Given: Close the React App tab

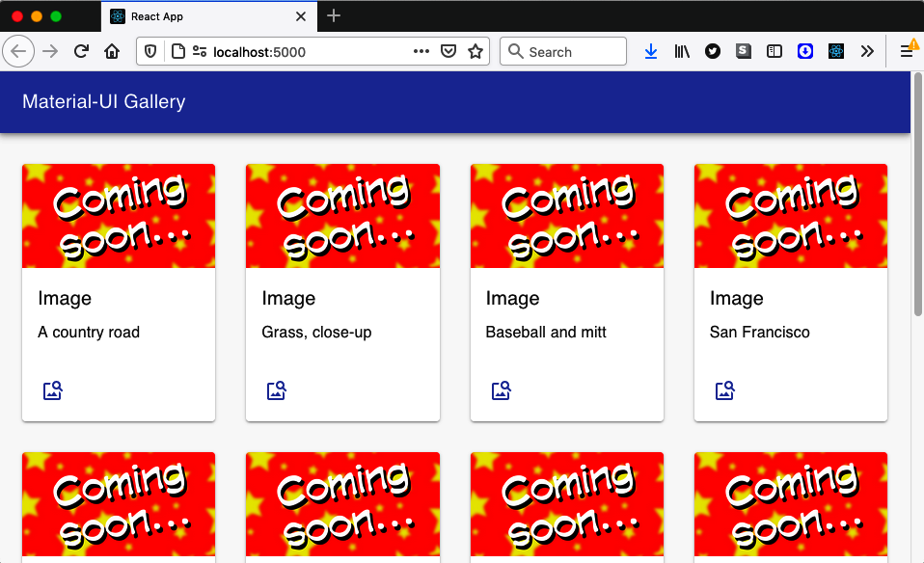Looking at the screenshot, I should (x=301, y=16).
